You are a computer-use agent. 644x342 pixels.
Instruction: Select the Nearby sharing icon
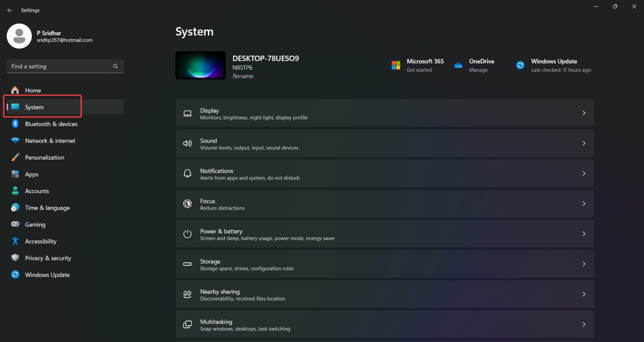tap(187, 294)
